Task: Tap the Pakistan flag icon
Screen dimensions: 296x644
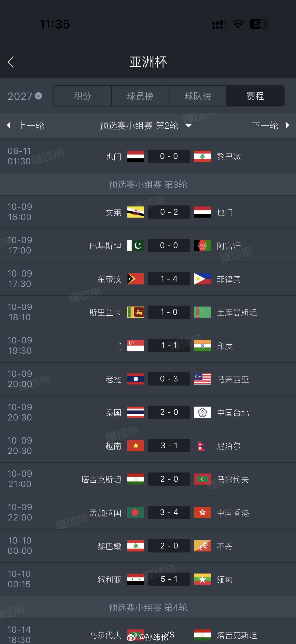Action: (x=136, y=246)
